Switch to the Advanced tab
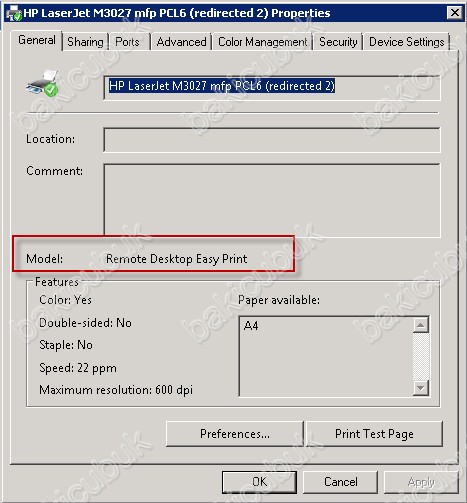The image size is (467, 503). point(181,42)
